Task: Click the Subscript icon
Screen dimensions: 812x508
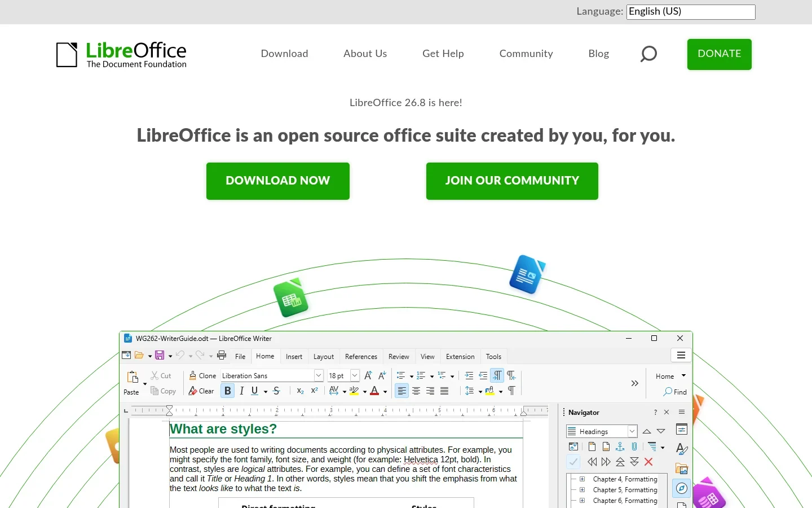Action: pyautogui.click(x=300, y=391)
